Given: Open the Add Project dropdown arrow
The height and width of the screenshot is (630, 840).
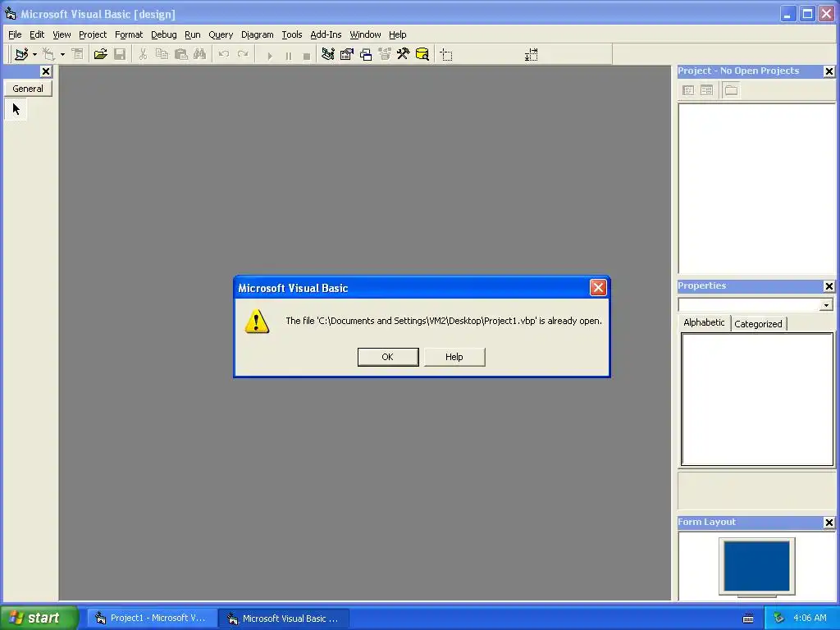Looking at the screenshot, I should [x=34, y=54].
